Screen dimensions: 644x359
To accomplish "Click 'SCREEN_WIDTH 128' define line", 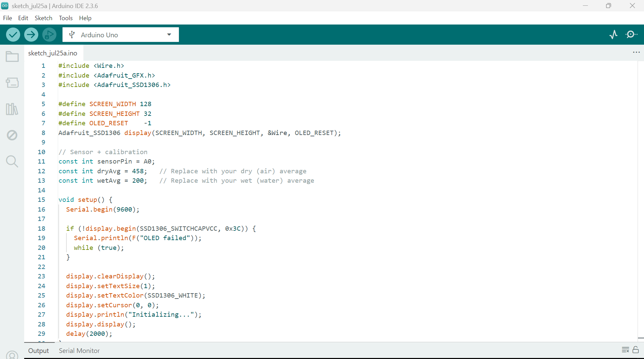I will 105,104.
